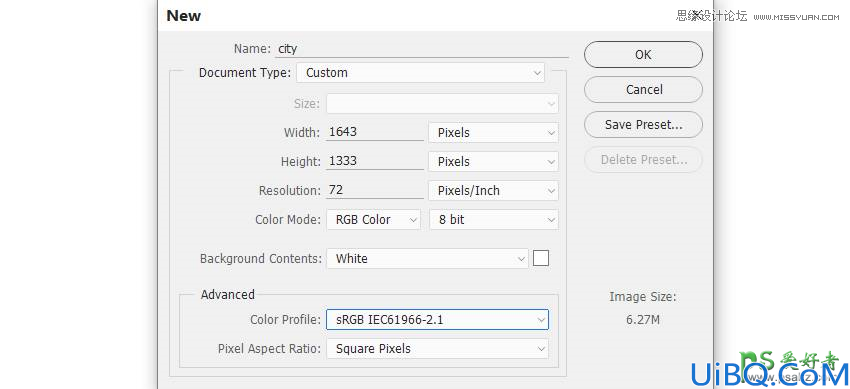Viewport: 850px width, 389px height.
Task: Open Background Contents White dropdown
Action: (x=427, y=258)
